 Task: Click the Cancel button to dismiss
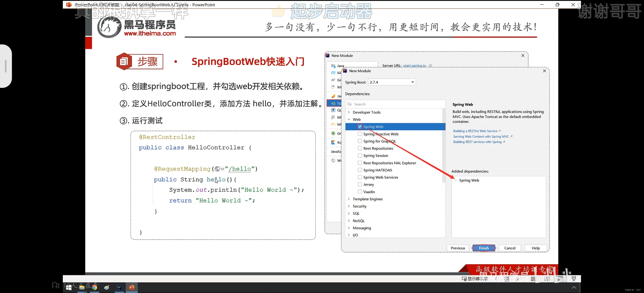(x=510, y=248)
